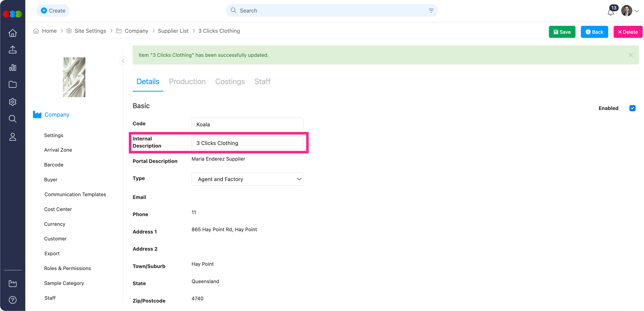
Task: Open notifications bell with 13 badge
Action: 611,12
